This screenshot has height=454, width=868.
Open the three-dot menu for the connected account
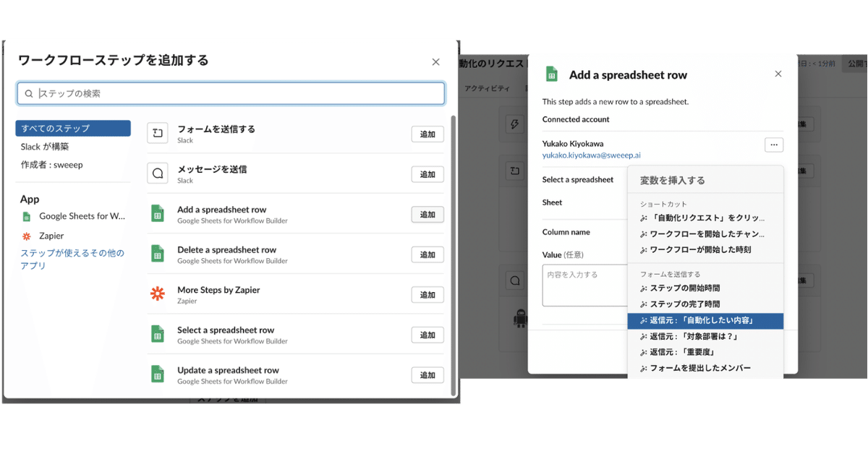[774, 145]
